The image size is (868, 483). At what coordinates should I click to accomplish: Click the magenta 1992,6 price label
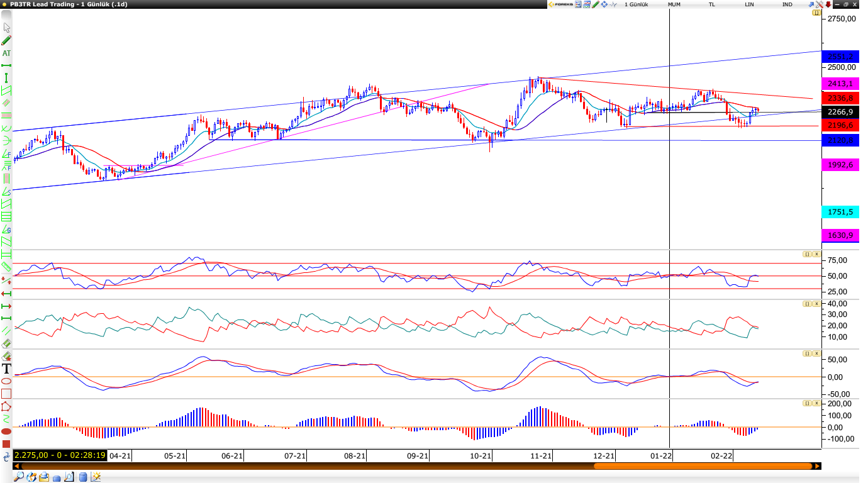pyautogui.click(x=840, y=165)
